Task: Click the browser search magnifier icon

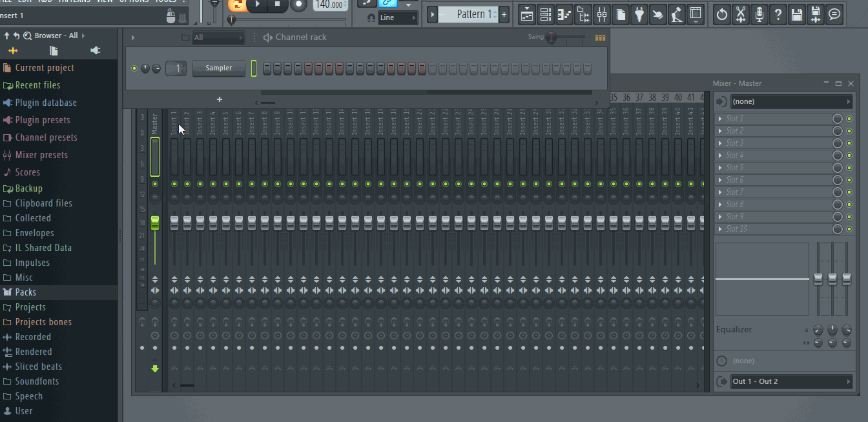Action: (x=26, y=35)
